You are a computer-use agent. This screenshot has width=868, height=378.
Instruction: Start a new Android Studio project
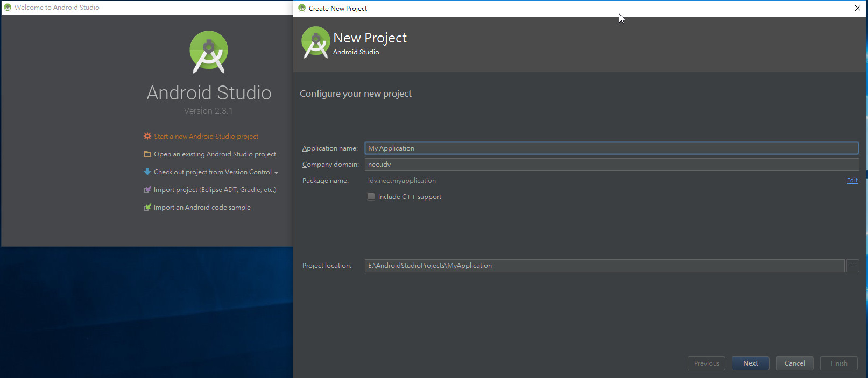point(206,136)
